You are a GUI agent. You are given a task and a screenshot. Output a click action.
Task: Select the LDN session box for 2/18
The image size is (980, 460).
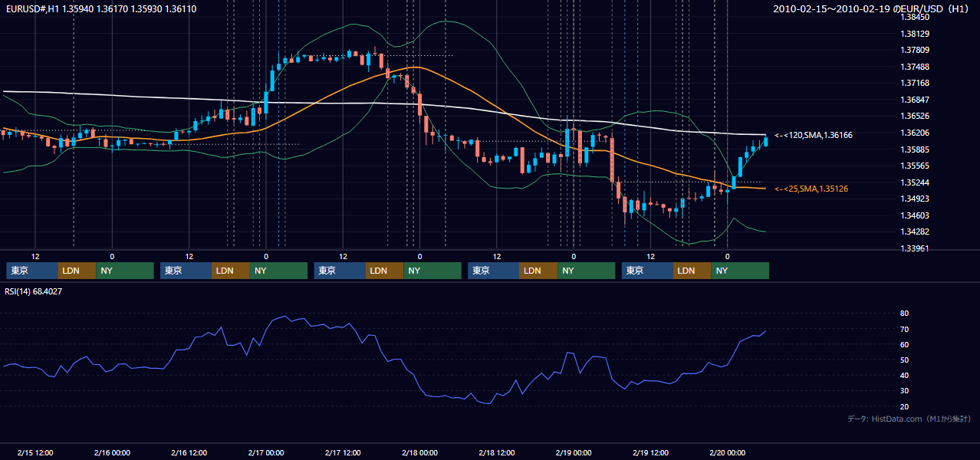click(539, 271)
